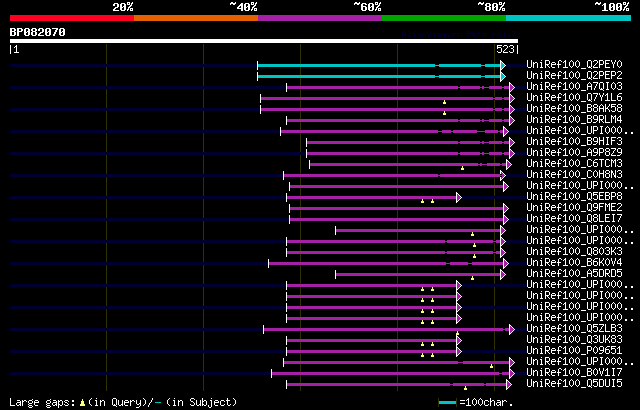This screenshot has width=640, height=410.
Task: Select the UniRef100_C0H8N3 label
Action: [574, 175]
